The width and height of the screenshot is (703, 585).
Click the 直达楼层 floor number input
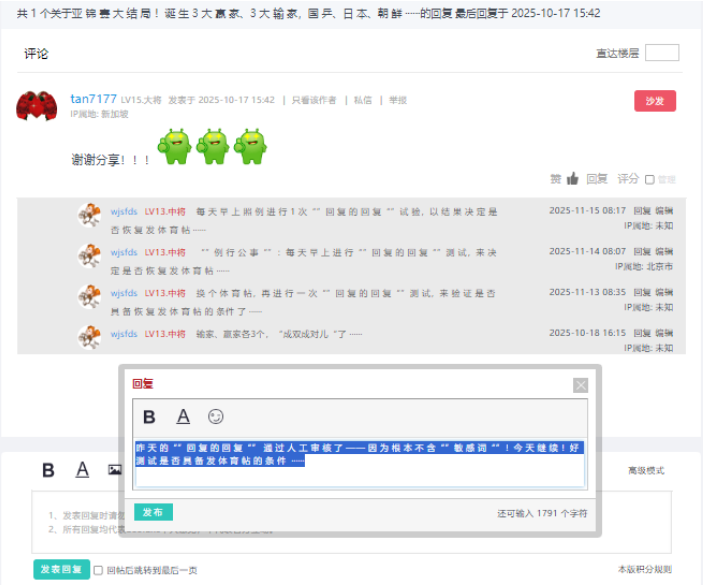click(662, 53)
